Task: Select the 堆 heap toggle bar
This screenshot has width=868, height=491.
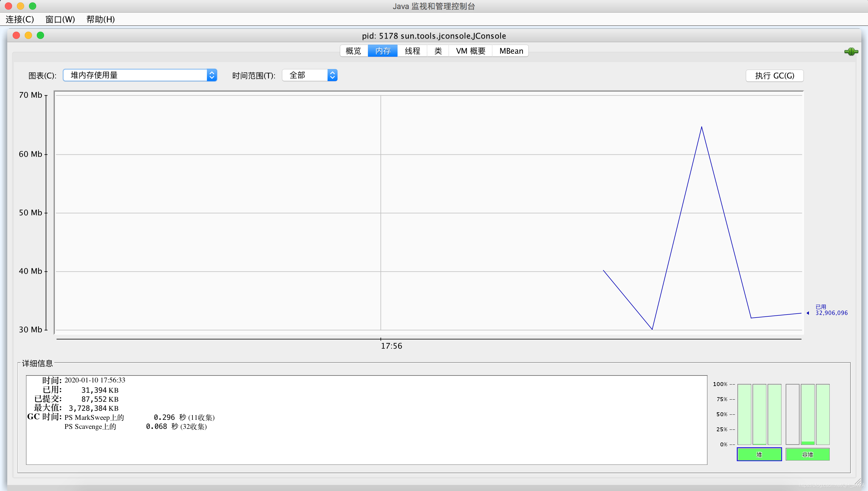Action: (x=759, y=455)
